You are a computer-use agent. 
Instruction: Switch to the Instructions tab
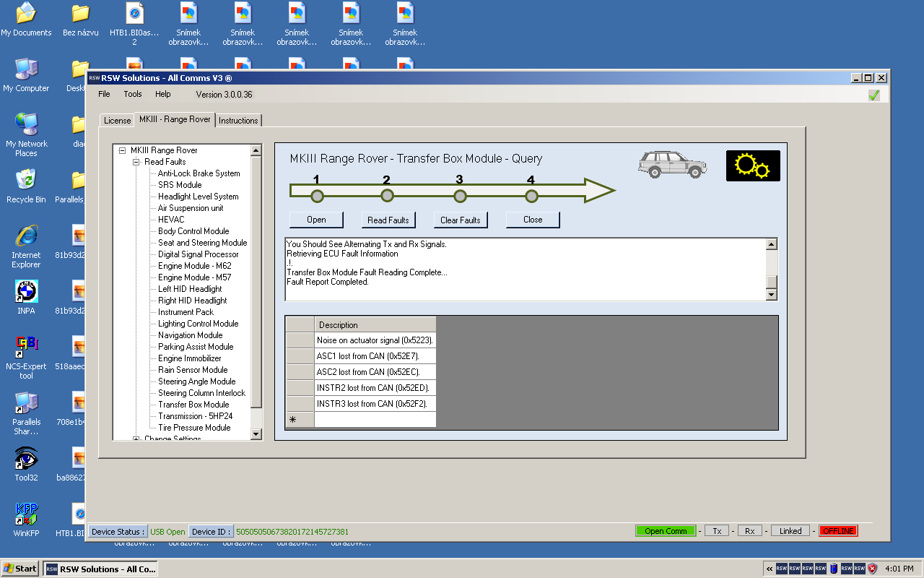238,121
